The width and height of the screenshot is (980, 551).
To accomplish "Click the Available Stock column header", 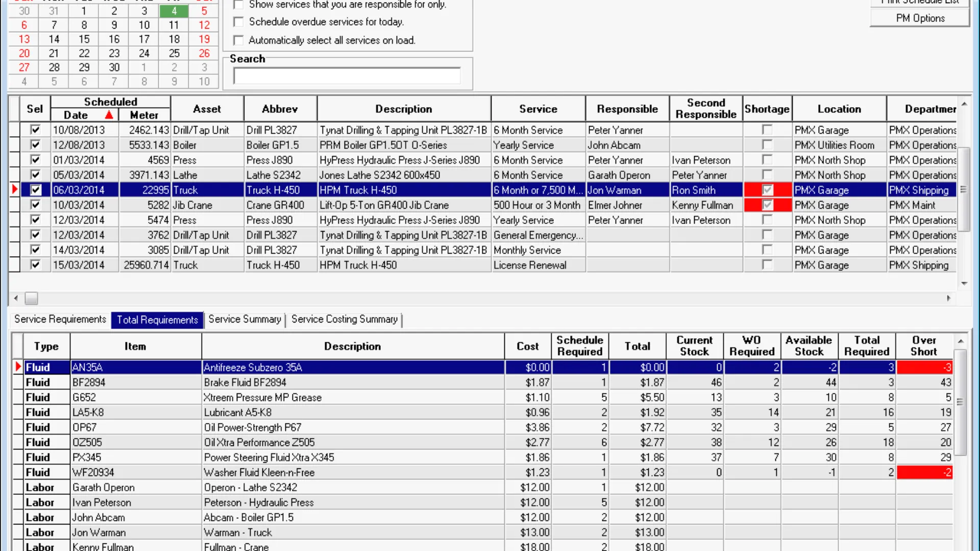I will 809,346.
